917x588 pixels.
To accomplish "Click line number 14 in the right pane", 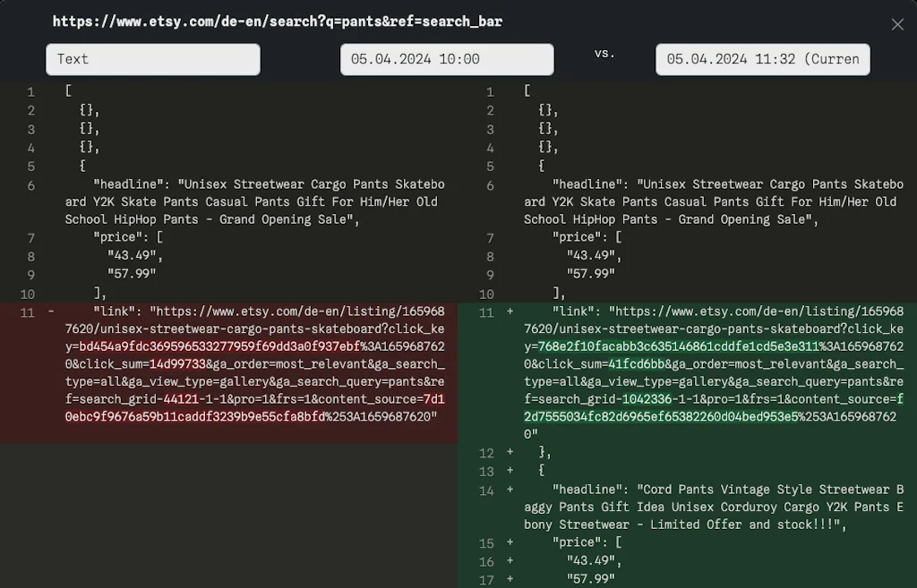I will 486,490.
